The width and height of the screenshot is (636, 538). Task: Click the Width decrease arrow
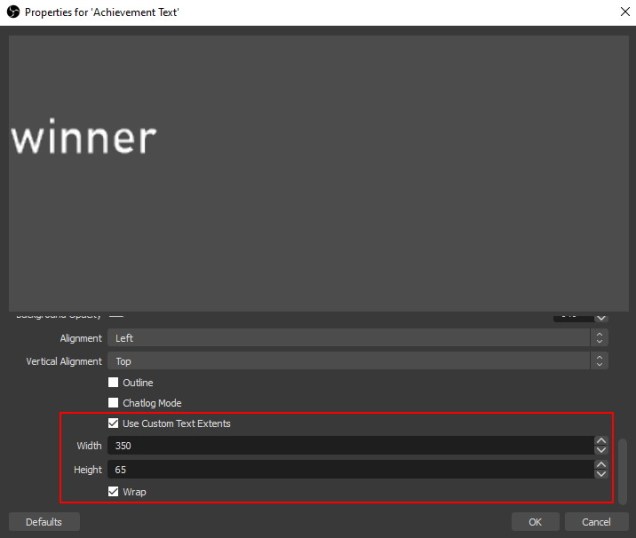600,450
